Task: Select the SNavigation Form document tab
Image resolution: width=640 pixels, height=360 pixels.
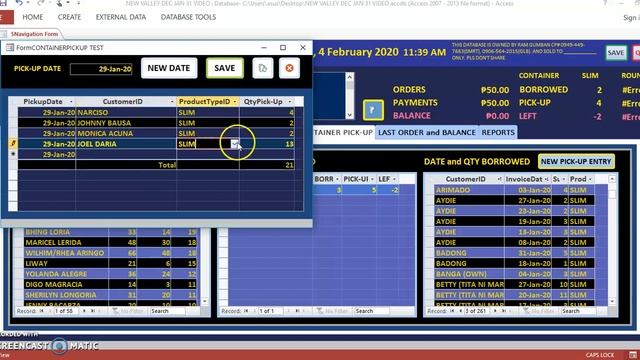Action: point(31,34)
